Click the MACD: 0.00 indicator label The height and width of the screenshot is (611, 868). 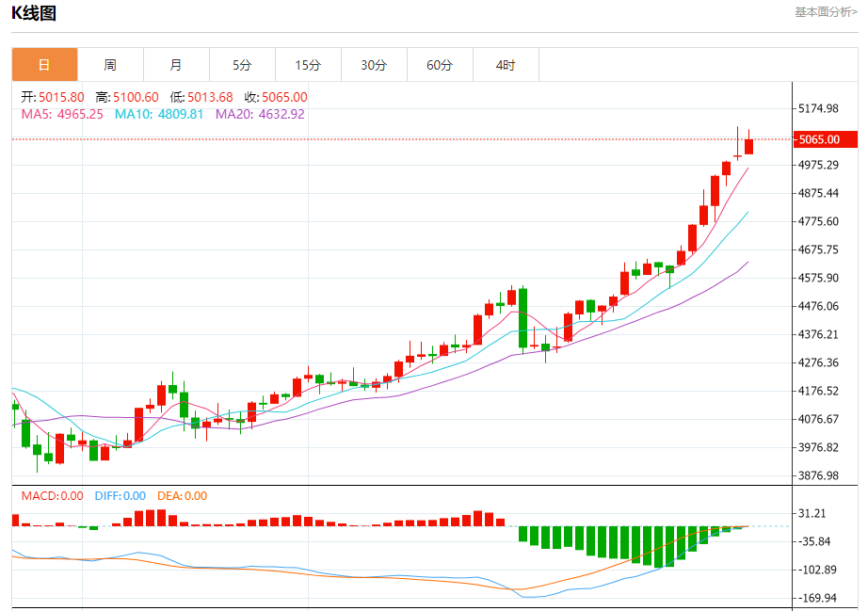pos(52,496)
